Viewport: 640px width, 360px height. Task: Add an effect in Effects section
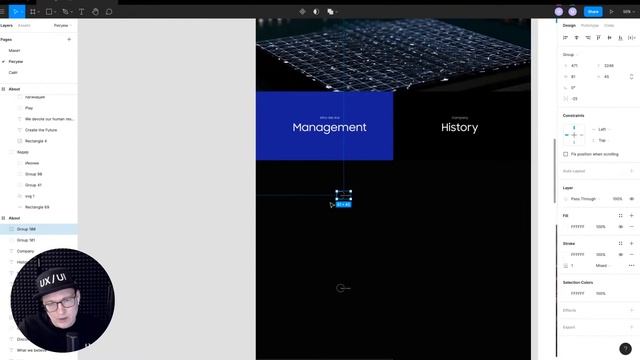[631, 310]
